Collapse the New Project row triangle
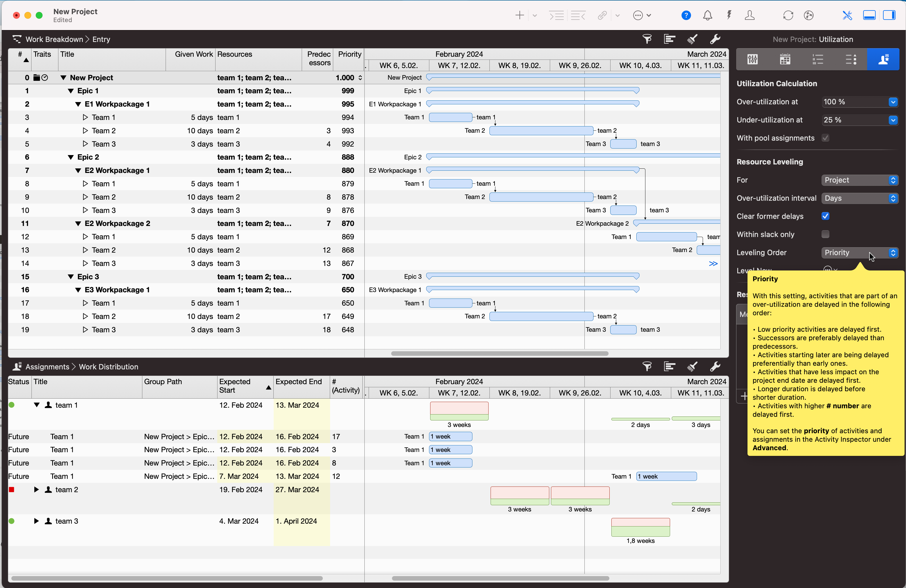 [x=64, y=78]
